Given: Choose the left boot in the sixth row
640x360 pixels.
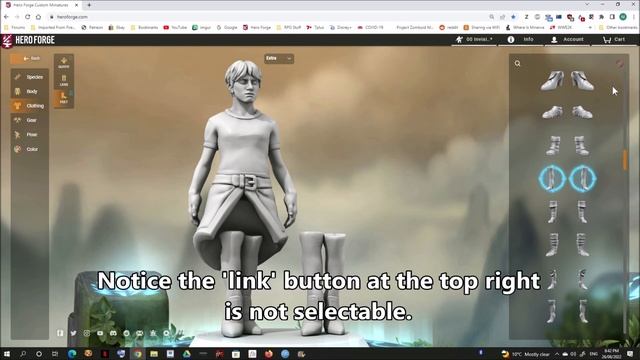Looking at the screenshot, I should click(x=553, y=245).
